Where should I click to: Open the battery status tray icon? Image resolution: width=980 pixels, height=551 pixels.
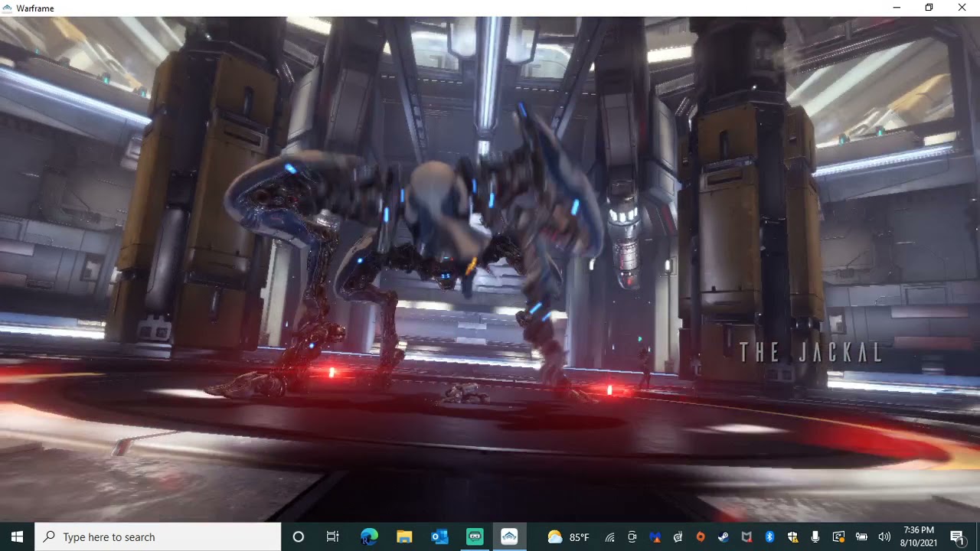point(861,537)
